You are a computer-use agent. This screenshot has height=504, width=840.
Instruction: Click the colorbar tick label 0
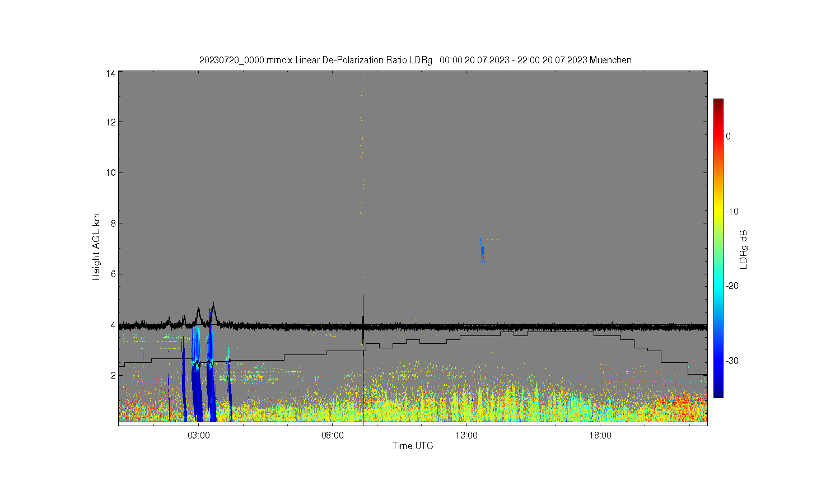728,136
